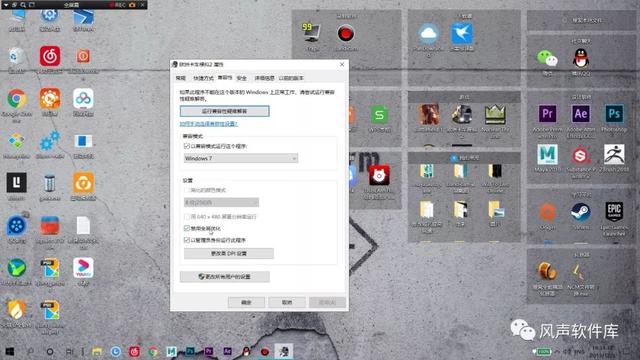
Task: Open the red cat-face app icon
Action: [x=379, y=175]
